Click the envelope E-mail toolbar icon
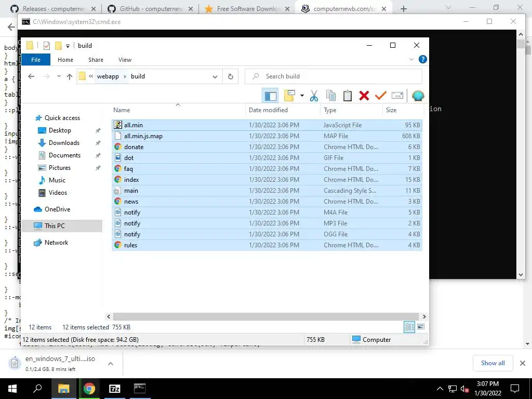 click(x=397, y=96)
